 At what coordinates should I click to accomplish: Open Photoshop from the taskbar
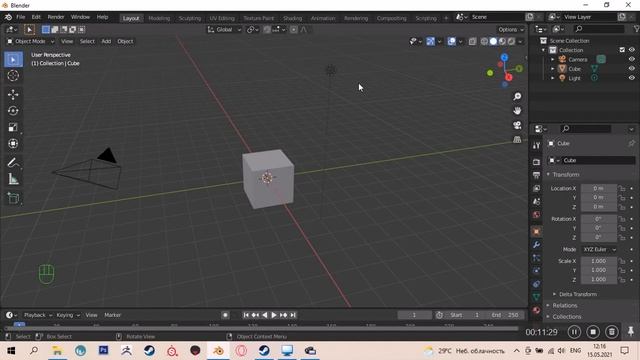[x=103, y=351]
